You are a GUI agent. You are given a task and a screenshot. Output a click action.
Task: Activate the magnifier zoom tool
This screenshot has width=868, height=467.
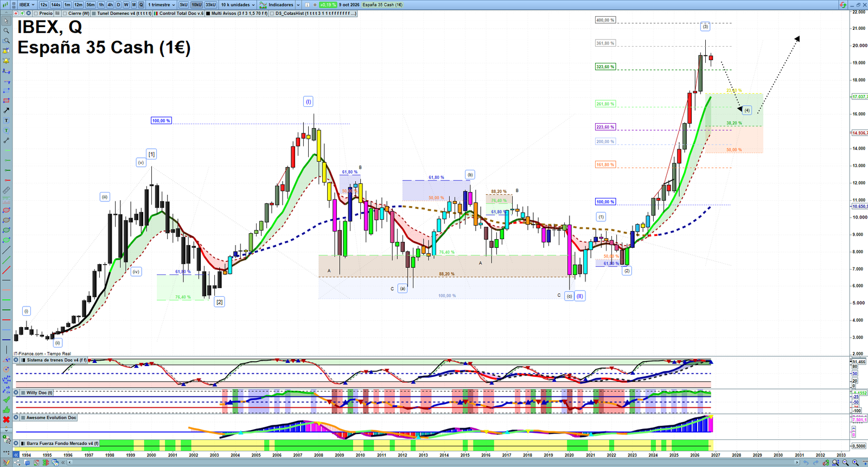click(7, 30)
